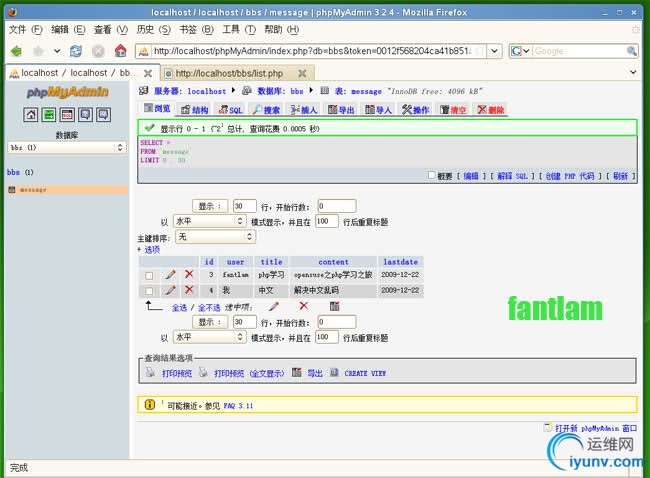650x478 pixels.
Task: Switch to the localhost/bbs/list.php tab
Action: pyautogui.click(x=229, y=73)
